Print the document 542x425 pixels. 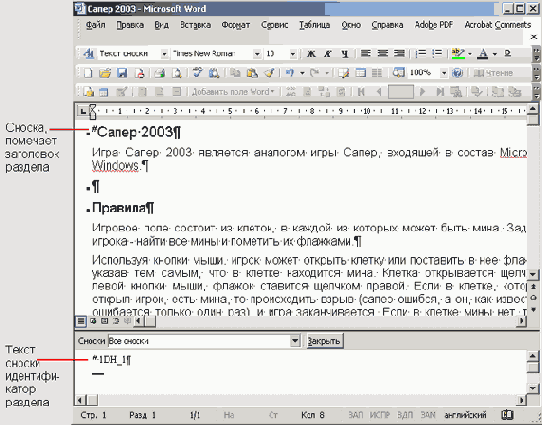point(159,73)
